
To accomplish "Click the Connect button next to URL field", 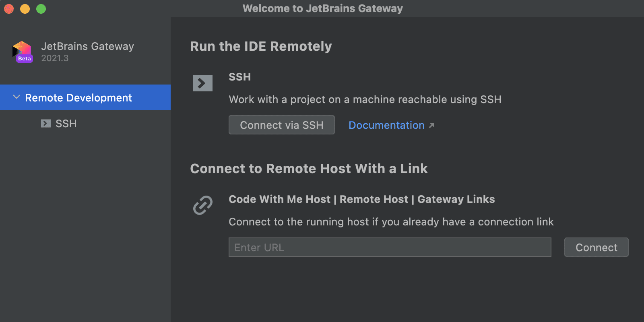I will (597, 247).
